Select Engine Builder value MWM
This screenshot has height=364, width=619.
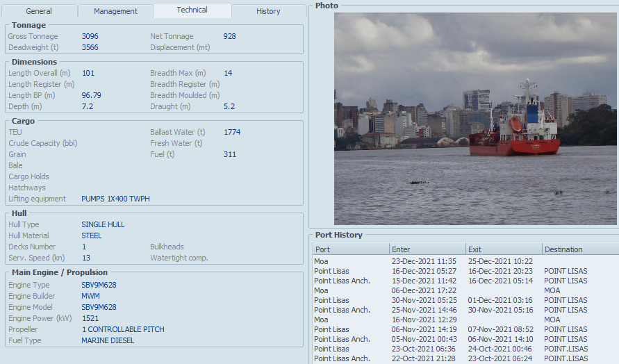pos(91,296)
